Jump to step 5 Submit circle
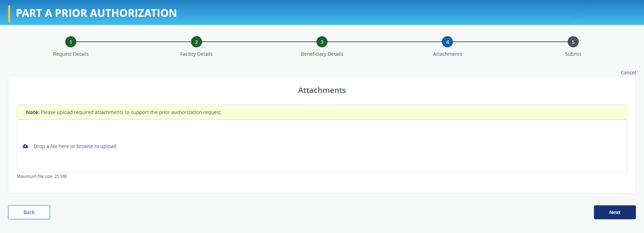The image size is (644, 233). [573, 42]
